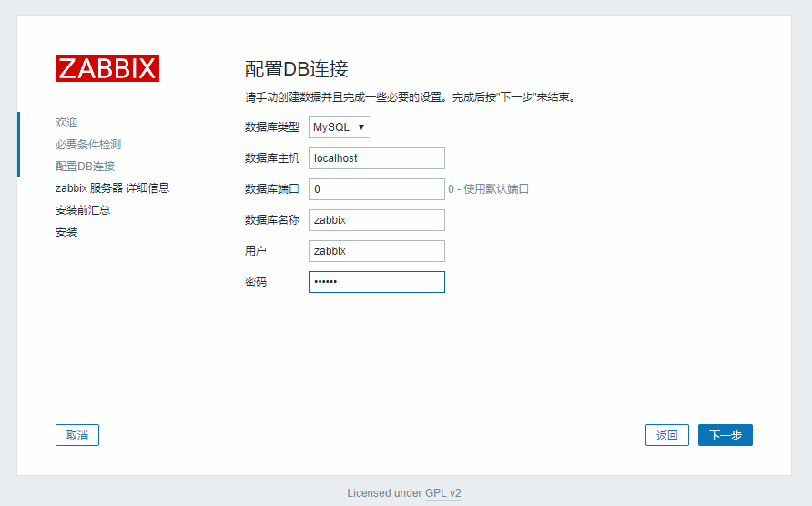Click the 数据库名称 zabbix input field

[x=377, y=220]
